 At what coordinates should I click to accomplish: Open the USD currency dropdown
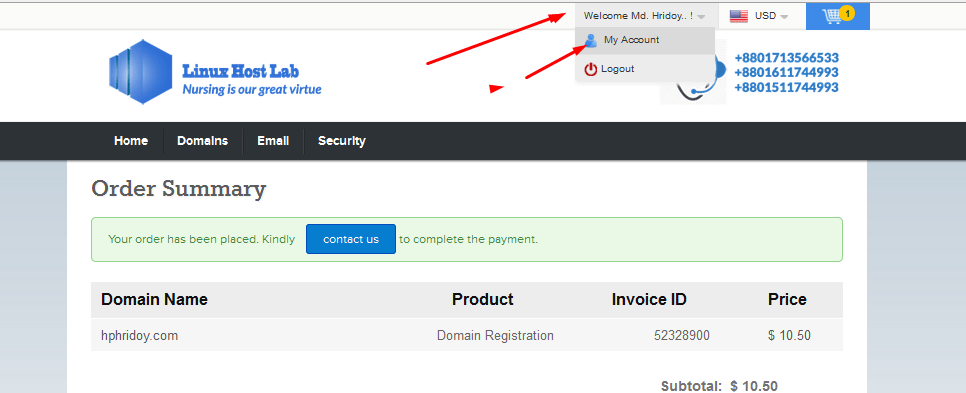tap(771, 16)
